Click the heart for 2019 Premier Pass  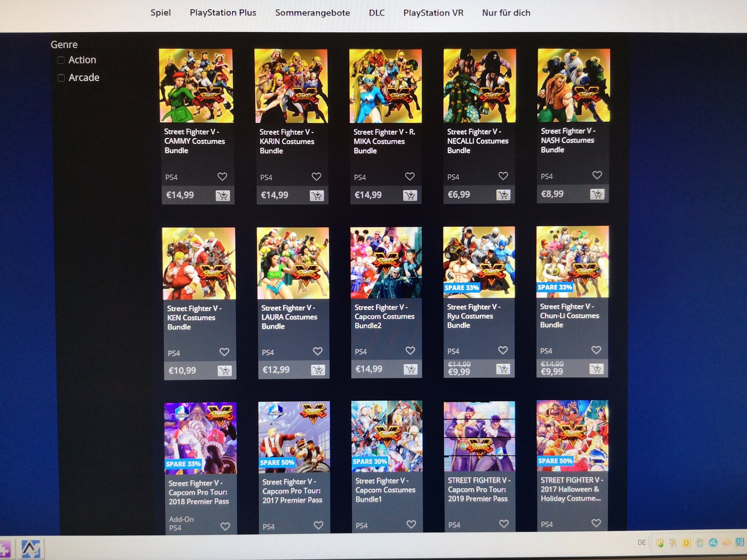(x=504, y=524)
